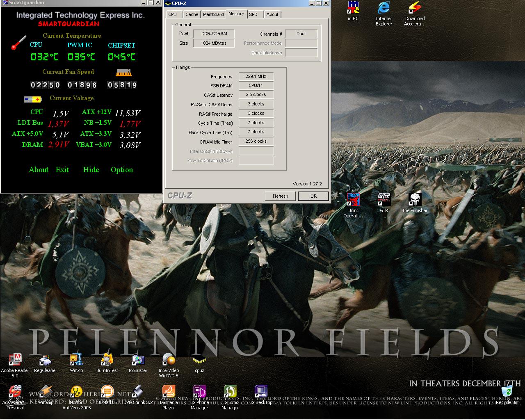This screenshot has height=420, width=525.
Task: Launch The Punisher desktop icon
Action: (x=415, y=203)
